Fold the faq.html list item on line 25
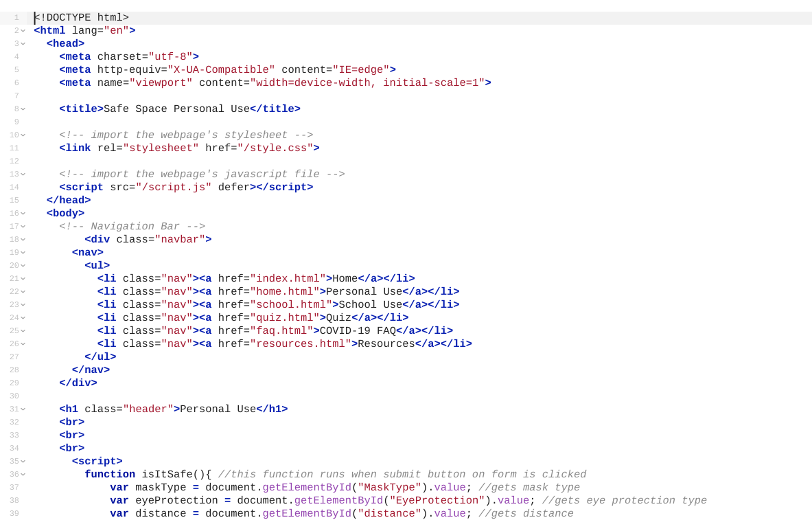This screenshot has width=812, height=520. [23, 331]
